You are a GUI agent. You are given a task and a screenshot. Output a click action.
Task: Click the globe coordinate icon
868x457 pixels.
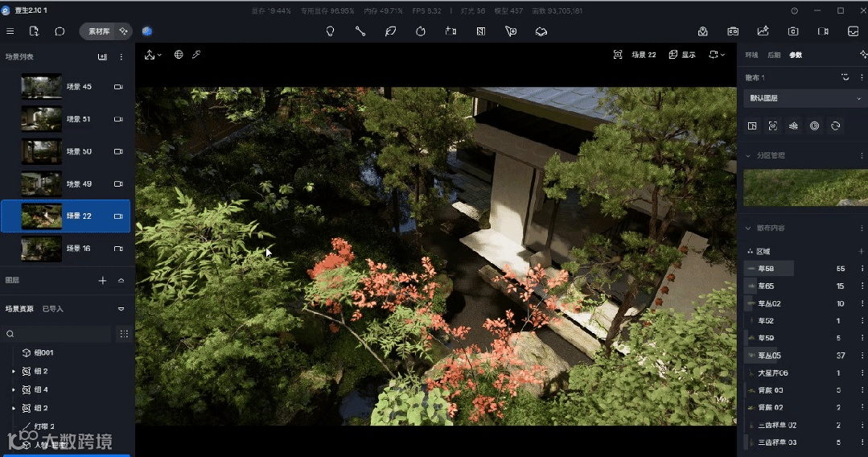(179, 55)
